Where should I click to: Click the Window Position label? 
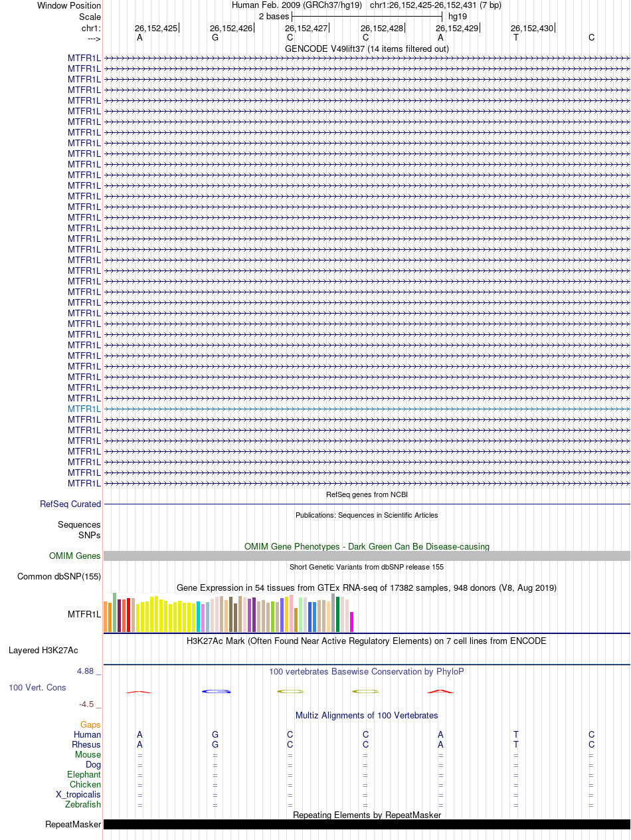[x=69, y=5]
